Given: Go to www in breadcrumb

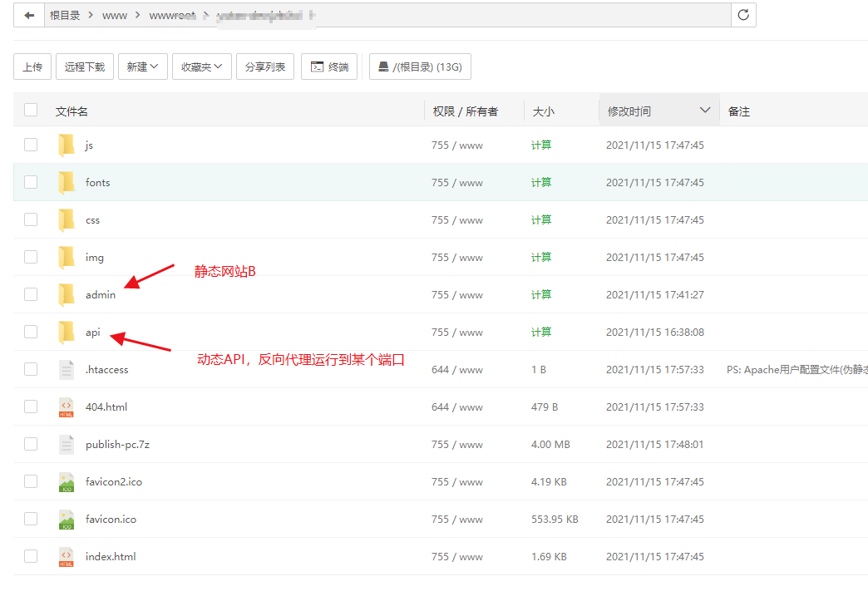Looking at the screenshot, I should [115, 16].
